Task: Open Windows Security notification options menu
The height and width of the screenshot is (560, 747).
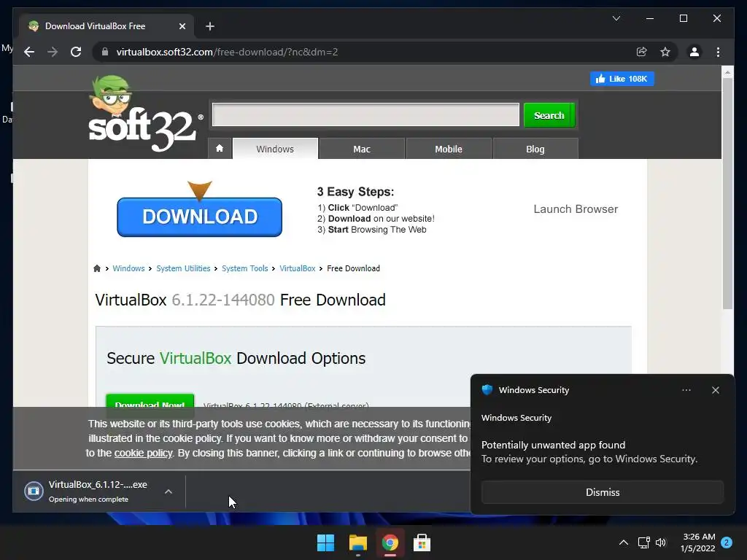Action: click(686, 390)
